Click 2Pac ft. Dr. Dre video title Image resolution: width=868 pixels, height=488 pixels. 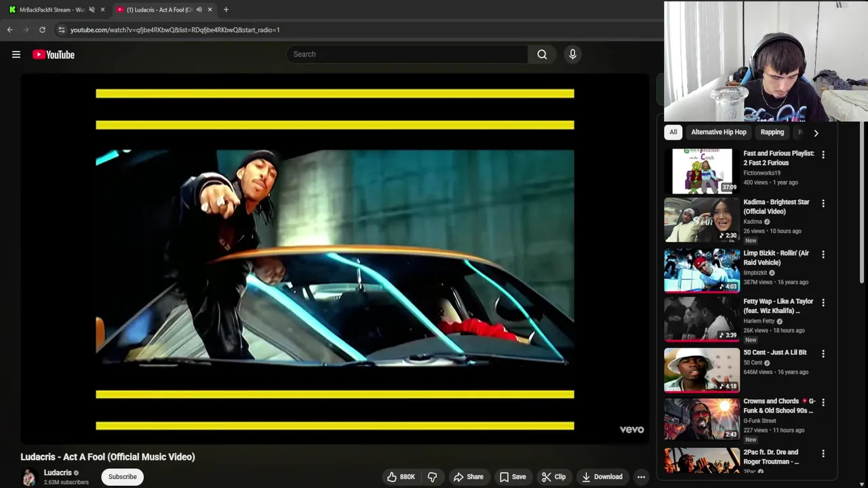point(771,457)
